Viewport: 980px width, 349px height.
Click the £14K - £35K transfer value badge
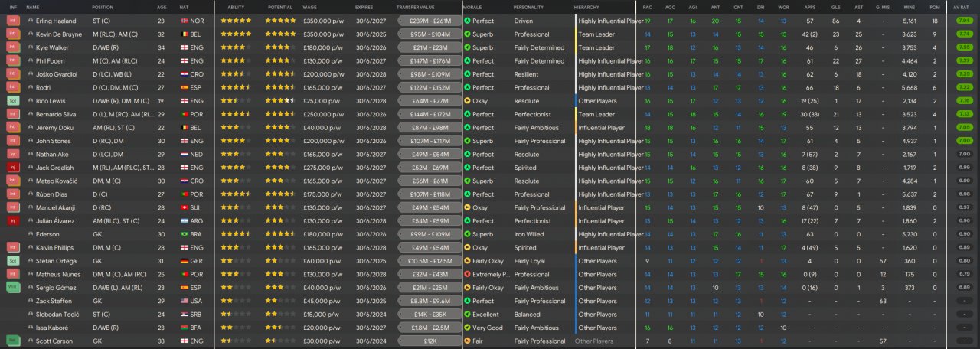[430, 315]
